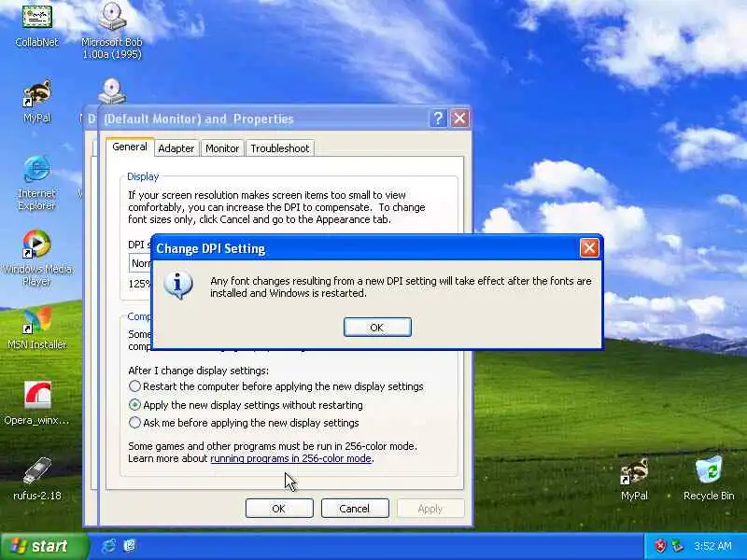Select the Recycle Bin desktop icon
Screen dimensions: 747x560
point(709,478)
